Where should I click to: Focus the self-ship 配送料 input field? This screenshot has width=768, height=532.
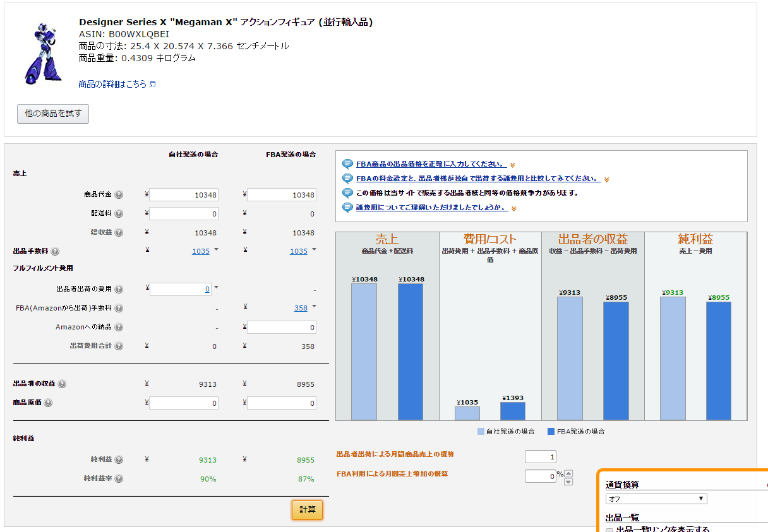point(184,214)
